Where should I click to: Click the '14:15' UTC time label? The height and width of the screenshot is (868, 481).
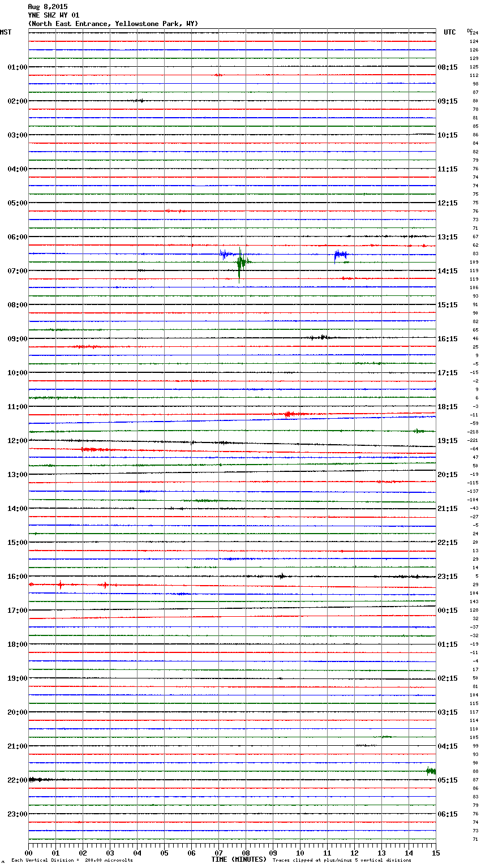click(x=448, y=271)
